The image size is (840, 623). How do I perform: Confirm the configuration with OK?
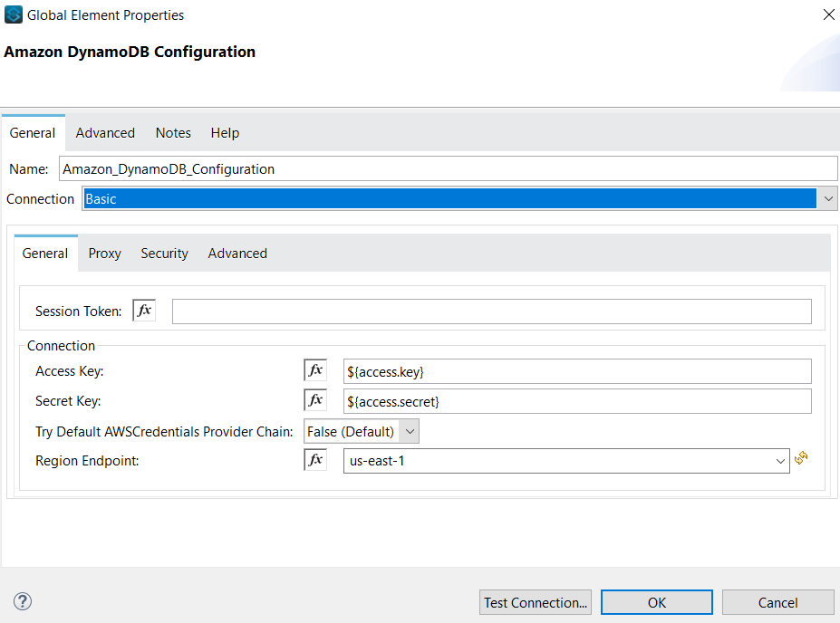pyautogui.click(x=656, y=601)
